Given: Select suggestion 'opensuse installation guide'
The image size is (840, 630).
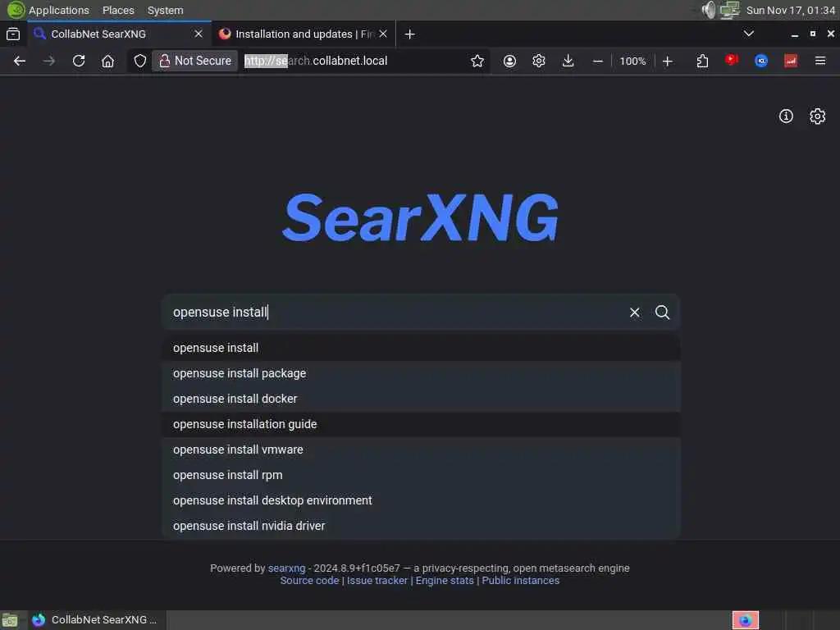Looking at the screenshot, I should pyautogui.click(x=421, y=424).
